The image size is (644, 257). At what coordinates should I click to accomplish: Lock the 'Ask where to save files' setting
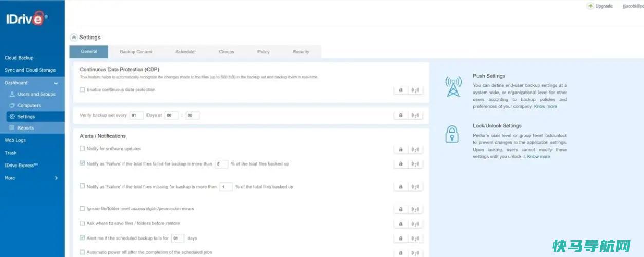401,224
